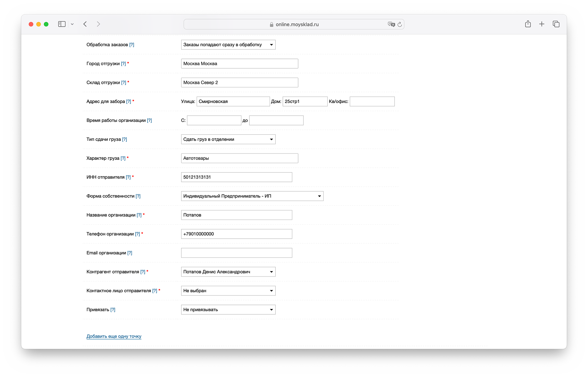
Task: Select the Контрагент отправителя dropdown
Action: click(228, 272)
